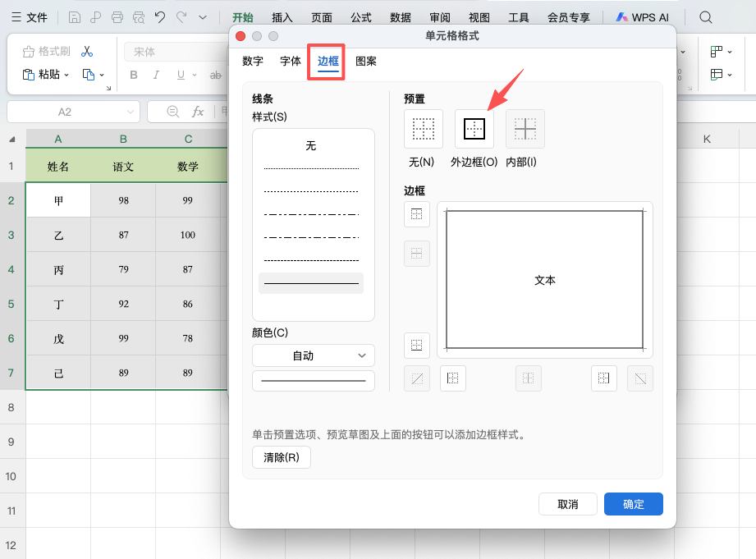Switch to the 图案 tab
This screenshot has height=559, width=756.
click(x=366, y=62)
